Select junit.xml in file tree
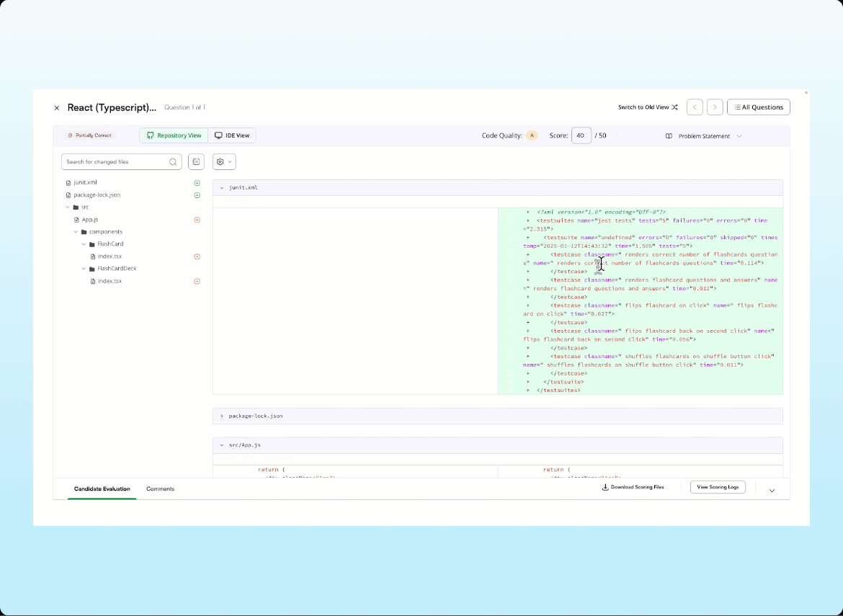843x616 pixels. [x=85, y=183]
